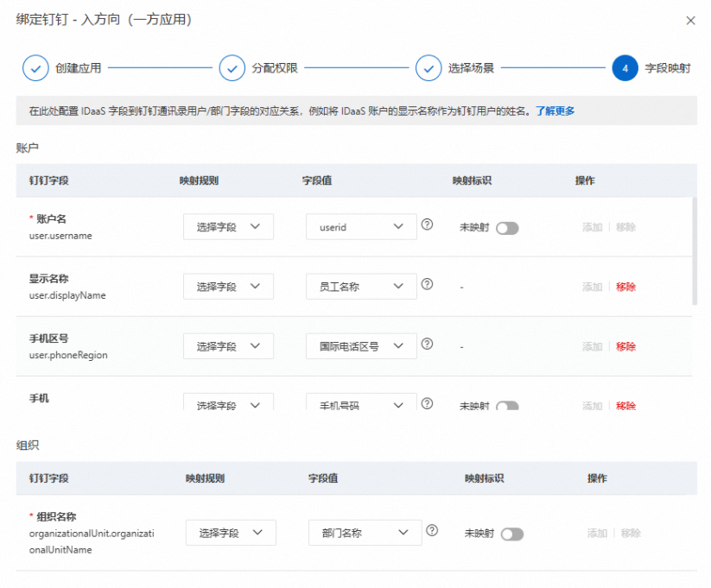Screen dimensions: 711x588
Task: Click 移除 for 手机 row
Action: [625, 406]
